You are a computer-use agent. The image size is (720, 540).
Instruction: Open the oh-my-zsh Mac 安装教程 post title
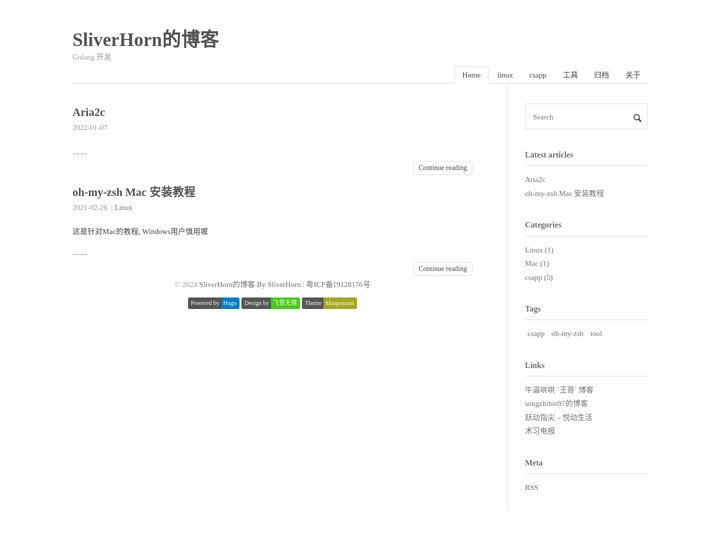tap(134, 192)
